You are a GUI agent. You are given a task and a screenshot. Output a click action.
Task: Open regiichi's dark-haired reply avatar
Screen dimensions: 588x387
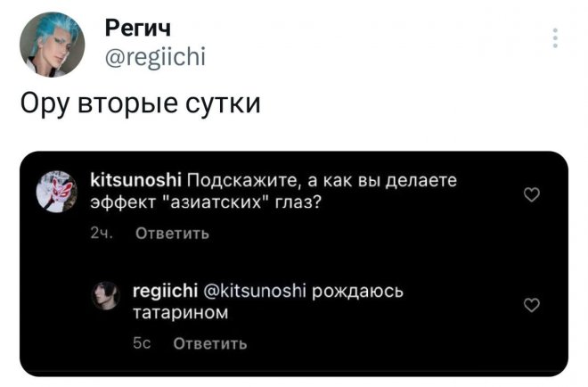point(106,296)
